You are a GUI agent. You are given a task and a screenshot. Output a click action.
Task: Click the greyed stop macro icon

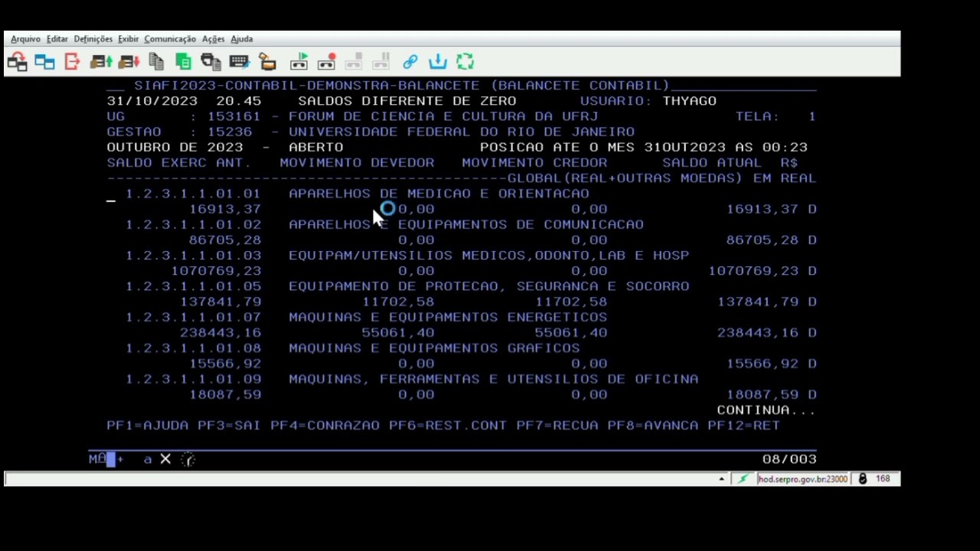(x=353, y=62)
